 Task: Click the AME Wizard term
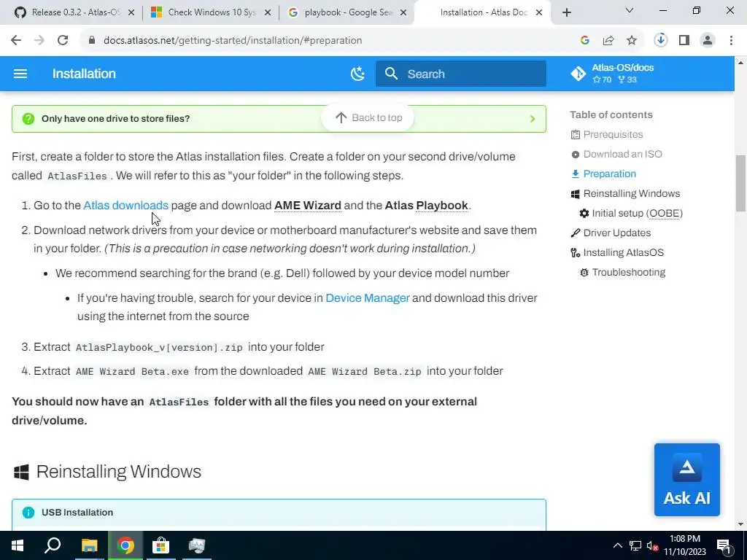pyautogui.click(x=308, y=205)
